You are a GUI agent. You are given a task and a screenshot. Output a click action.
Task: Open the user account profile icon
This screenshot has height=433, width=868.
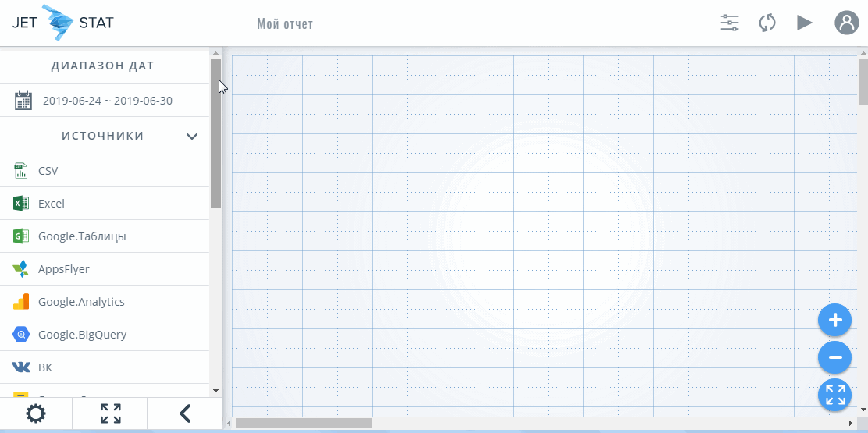(x=846, y=23)
